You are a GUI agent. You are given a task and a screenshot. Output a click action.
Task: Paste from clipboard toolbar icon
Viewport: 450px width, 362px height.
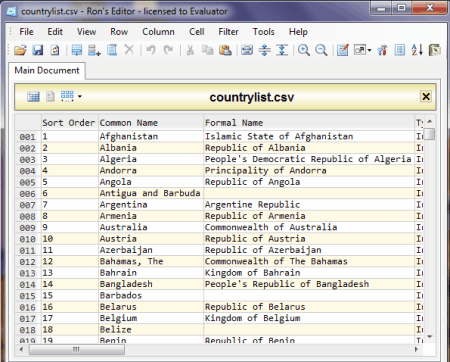[x=225, y=50]
